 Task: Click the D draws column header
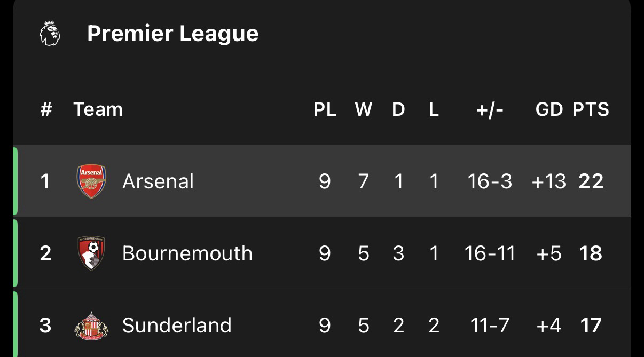tap(398, 109)
